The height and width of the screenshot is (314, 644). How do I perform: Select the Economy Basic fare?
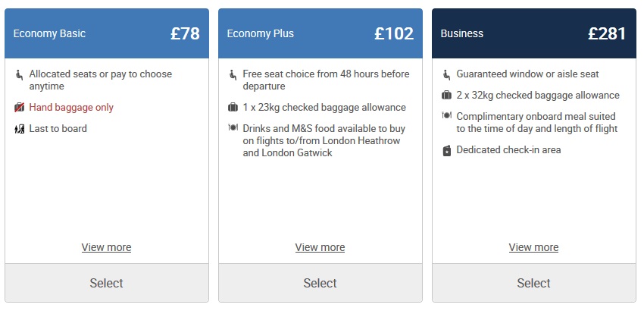pyautogui.click(x=106, y=283)
